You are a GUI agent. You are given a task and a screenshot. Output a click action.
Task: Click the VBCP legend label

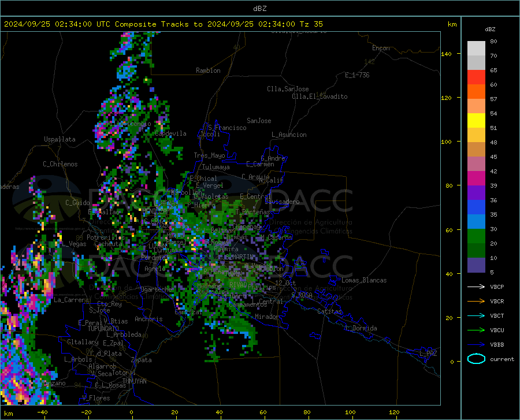(x=497, y=287)
